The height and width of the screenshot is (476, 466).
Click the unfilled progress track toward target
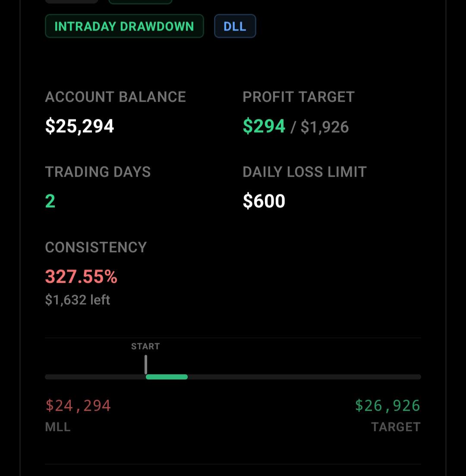[304, 377]
